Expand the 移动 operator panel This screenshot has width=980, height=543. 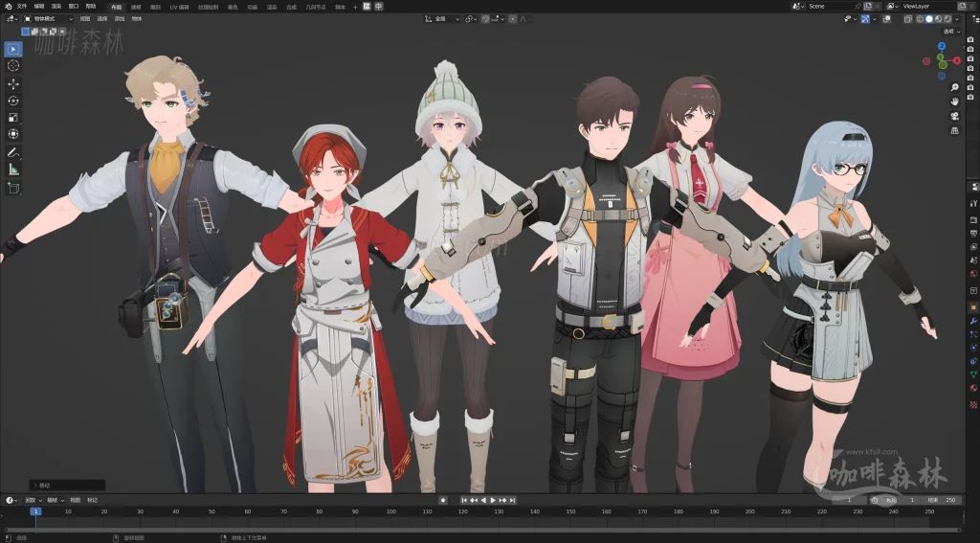point(68,485)
